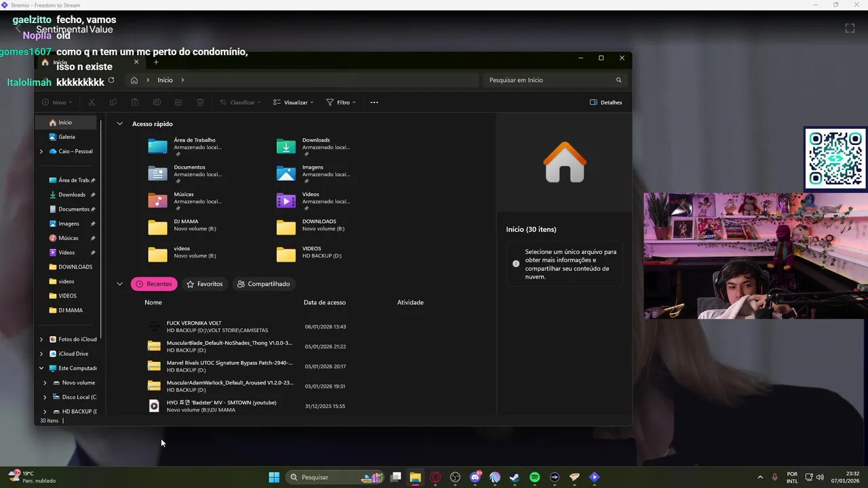The width and height of the screenshot is (868, 488).
Task: Expand Fotos do iCloud tree node
Action: pyautogui.click(x=41, y=340)
